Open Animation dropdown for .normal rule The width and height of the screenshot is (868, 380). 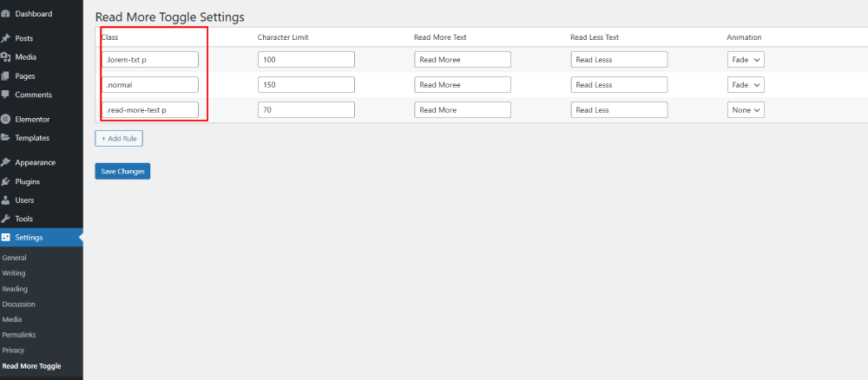click(x=746, y=85)
